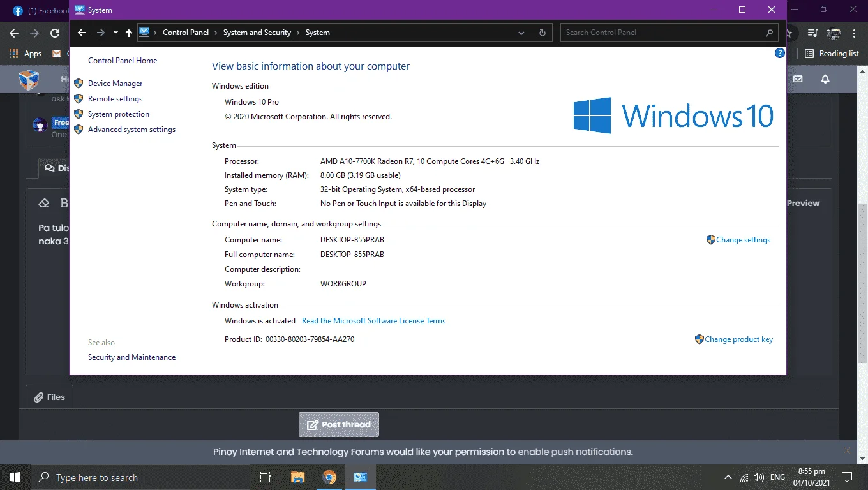This screenshot has width=868, height=490.
Task: Expand the chevron before Control Panel breadcrumb
Action: point(155,33)
